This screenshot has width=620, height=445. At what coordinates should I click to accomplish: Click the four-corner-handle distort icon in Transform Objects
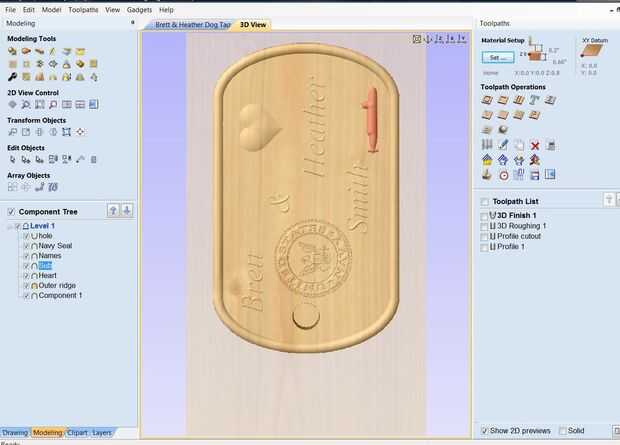coord(66,132)
